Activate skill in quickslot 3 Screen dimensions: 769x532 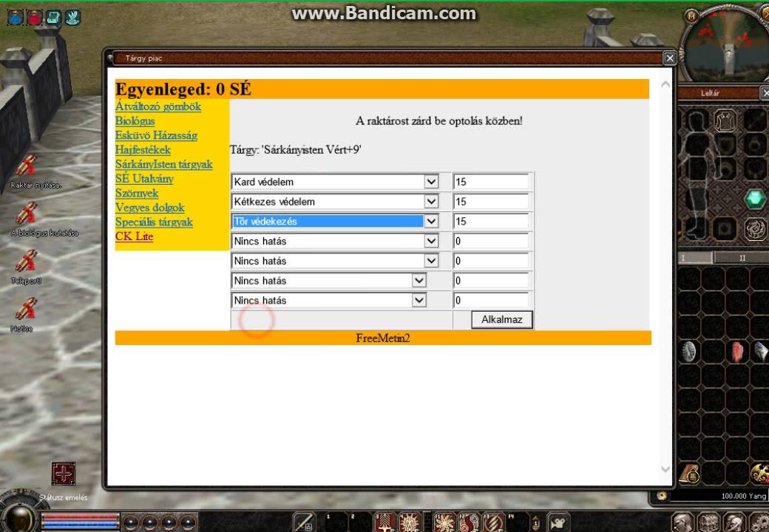pos(385,522)
